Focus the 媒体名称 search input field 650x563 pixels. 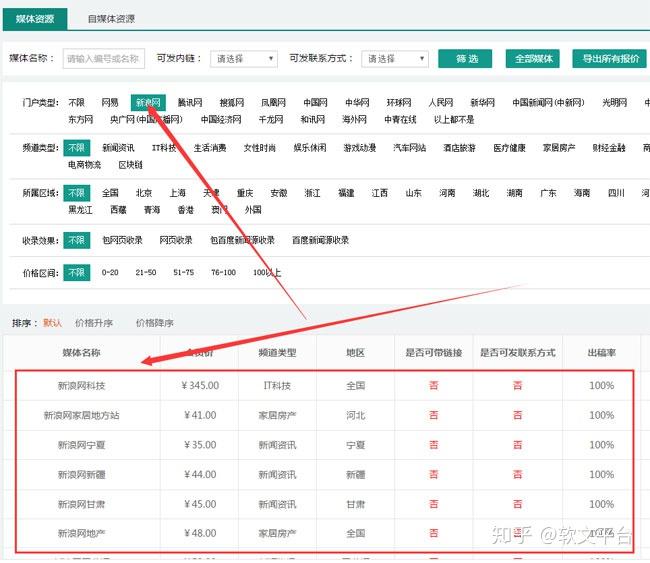point(104,58)
